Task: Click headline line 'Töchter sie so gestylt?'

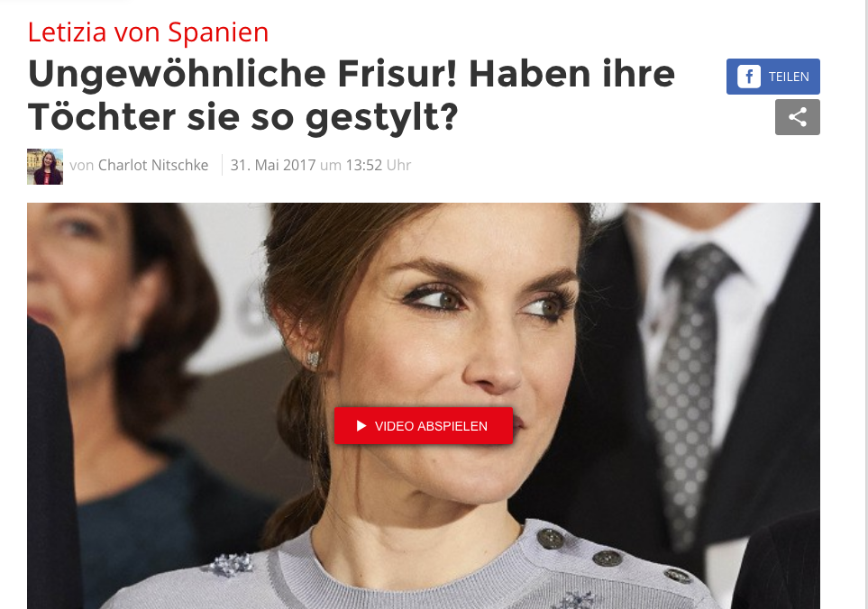Action: tap(243, 117)
